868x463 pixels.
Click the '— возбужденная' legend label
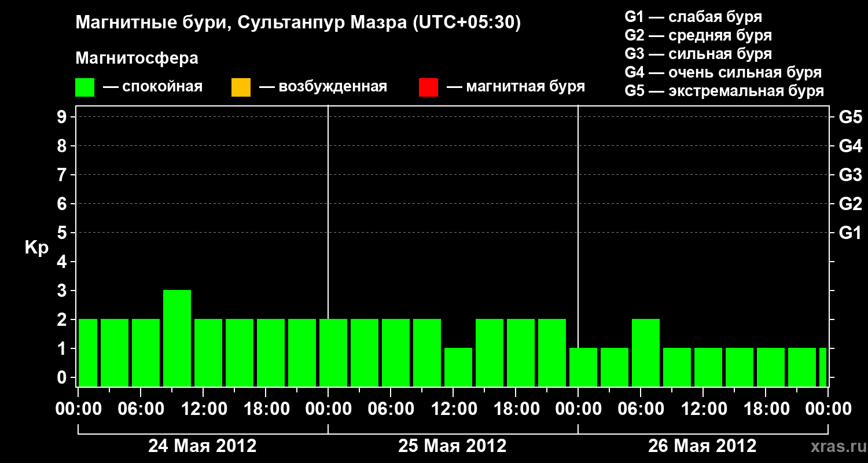click(x=323, y=87)
